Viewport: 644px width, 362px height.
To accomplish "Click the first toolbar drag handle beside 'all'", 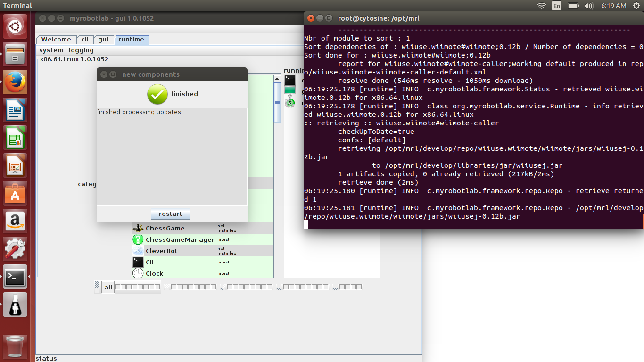I will (98, 287).
